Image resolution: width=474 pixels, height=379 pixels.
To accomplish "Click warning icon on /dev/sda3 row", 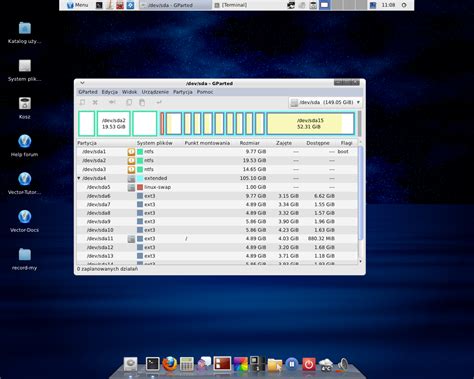I will pos(131,169).
